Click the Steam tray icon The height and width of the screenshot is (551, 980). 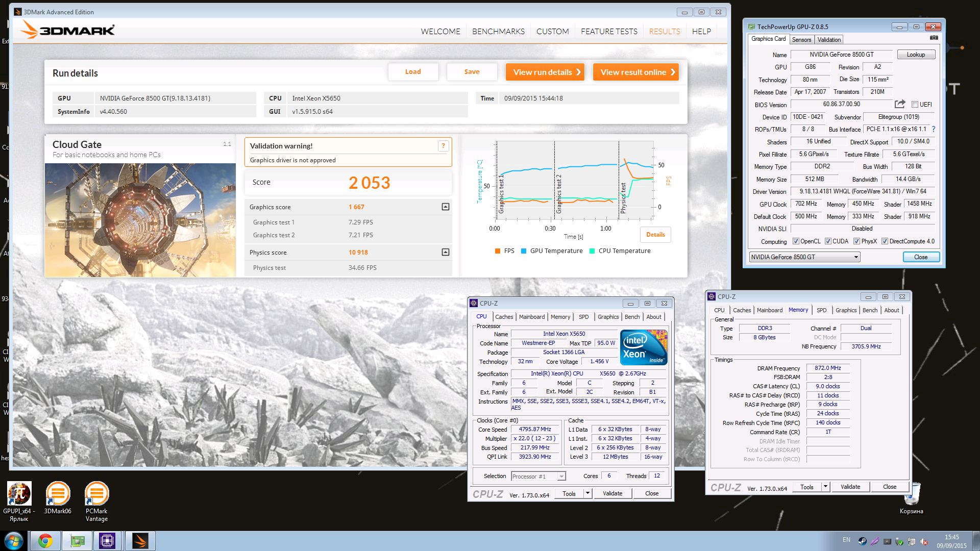(862, 541)
